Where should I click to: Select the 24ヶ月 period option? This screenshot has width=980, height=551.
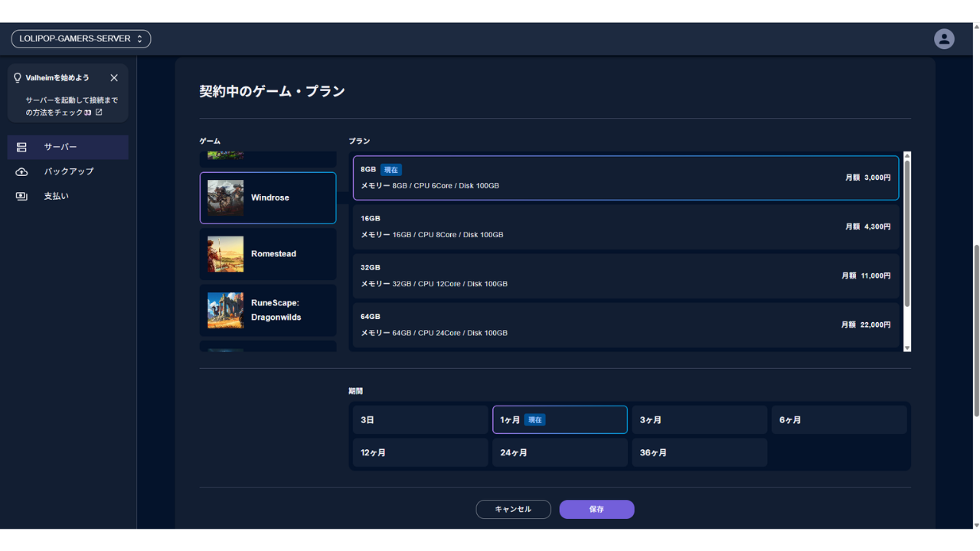click(560, 453)
